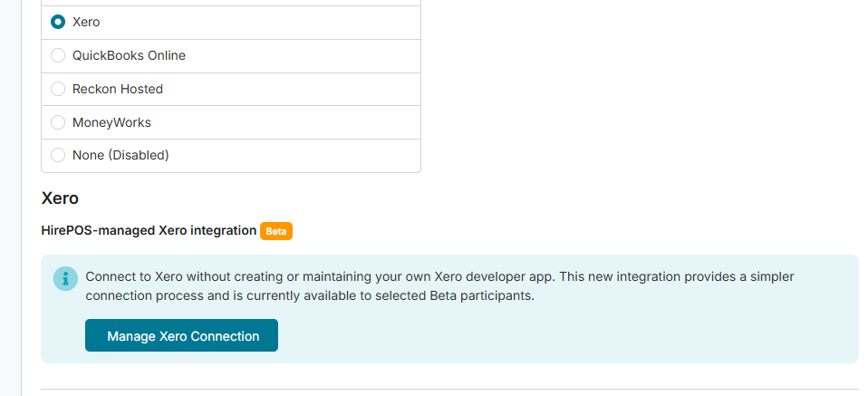Select the Xero radio option
The height and width of the screenshot is (396, 868).
58,22
